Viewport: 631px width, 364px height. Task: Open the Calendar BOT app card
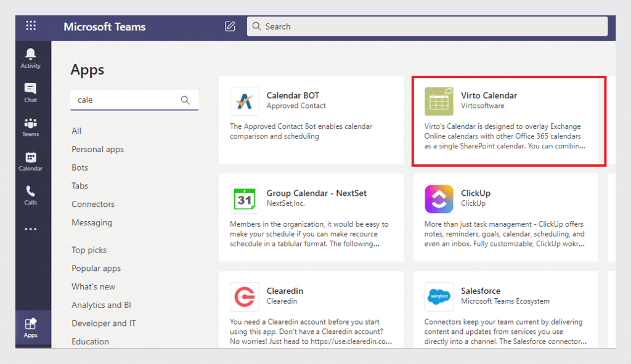pos(311,120)
